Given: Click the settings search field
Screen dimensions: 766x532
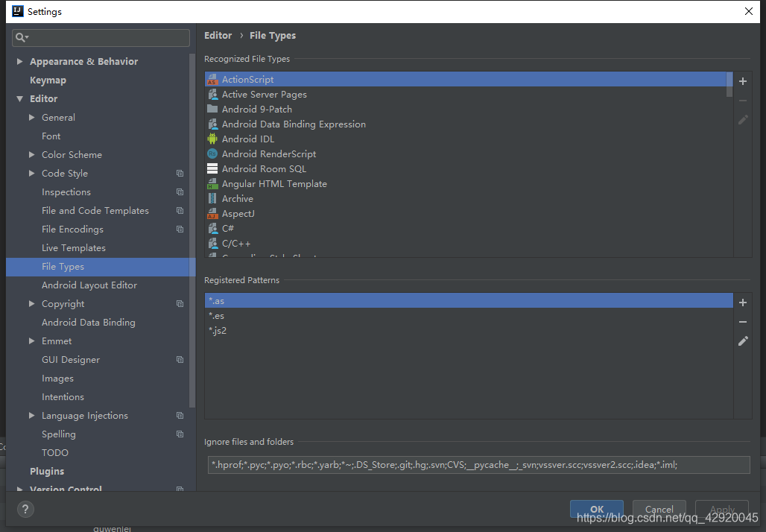Looking at the screenshot, I should [101, 37].
